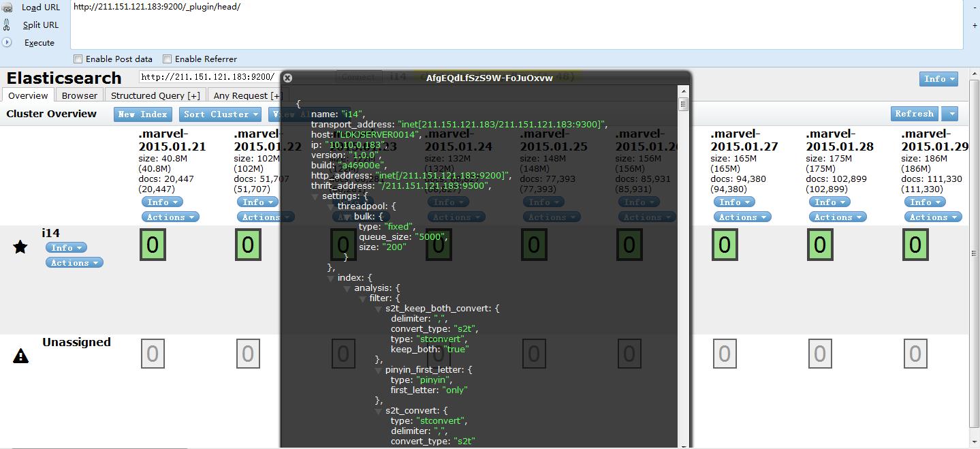
Task: Click the New Index button
Action: point(143,114)
